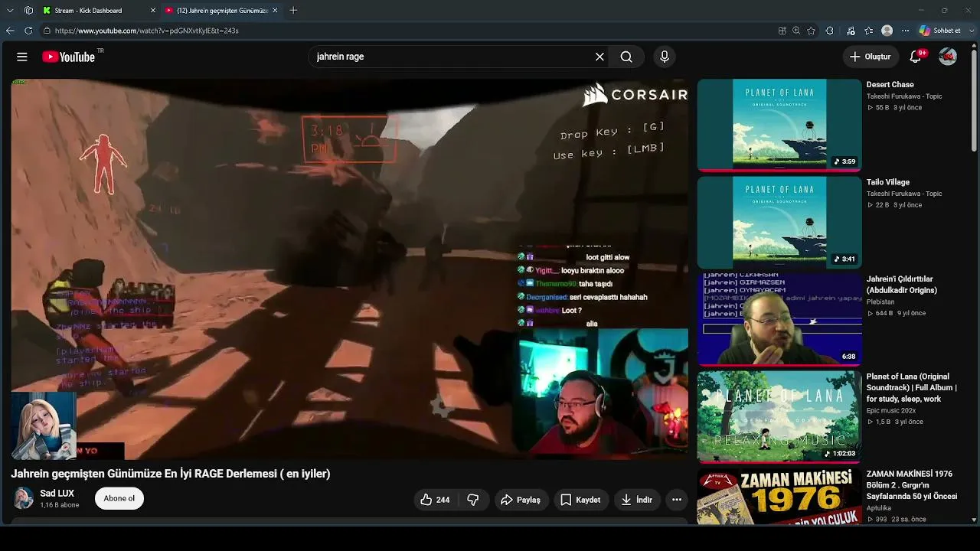Viewport: 980px width, 551px height.
Task: Switch to the Stream - Kick Dashboard tab
Action: tap(99, 11)
